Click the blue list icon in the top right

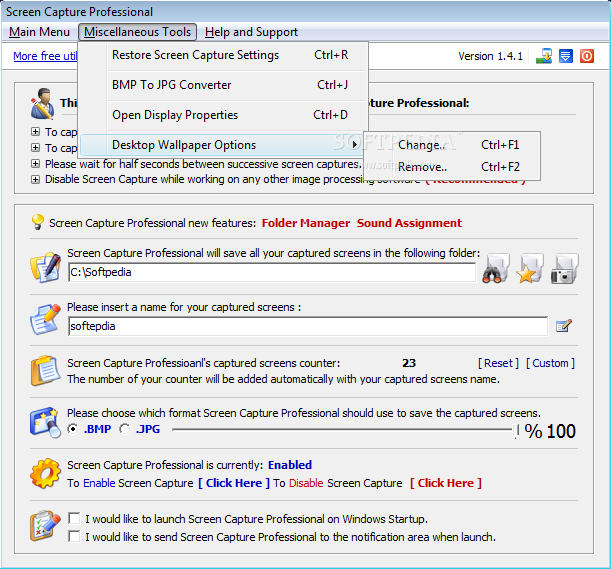[565, 56]
